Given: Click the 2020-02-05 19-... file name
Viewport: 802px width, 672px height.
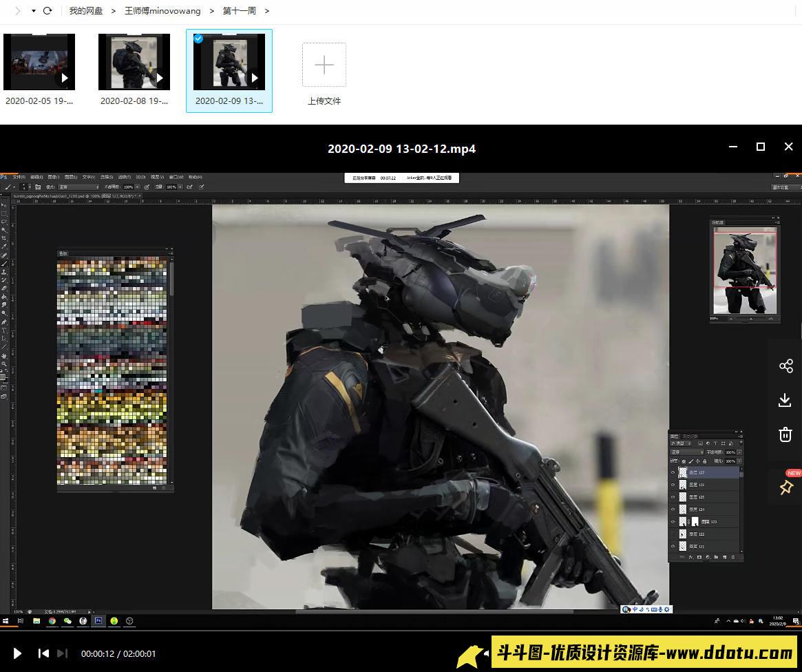Looking at the screenshot, I should point(39,101).
